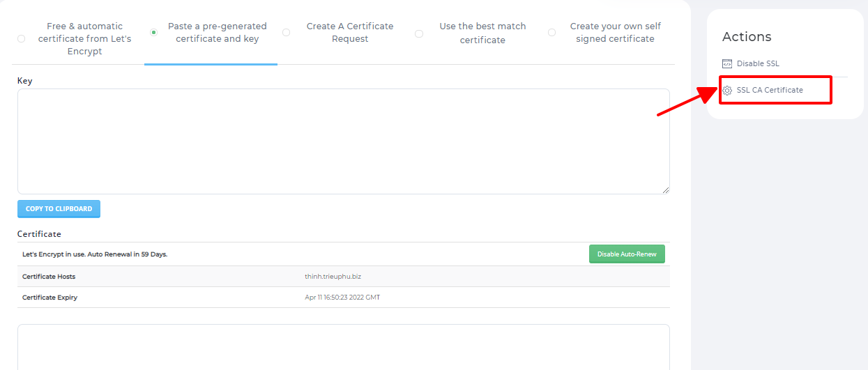The image size is (868, 370).
Task: Open the Disable SSL action link
Action: [x=758, y=63]
